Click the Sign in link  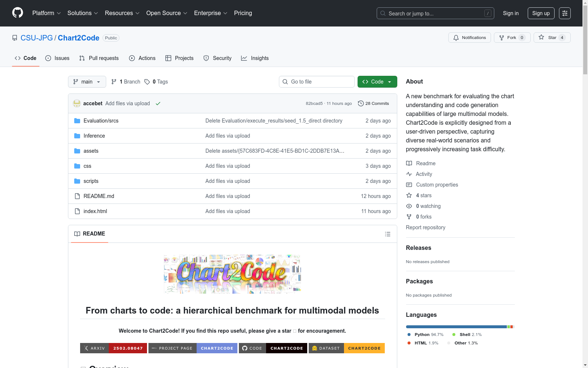point(511,13)
